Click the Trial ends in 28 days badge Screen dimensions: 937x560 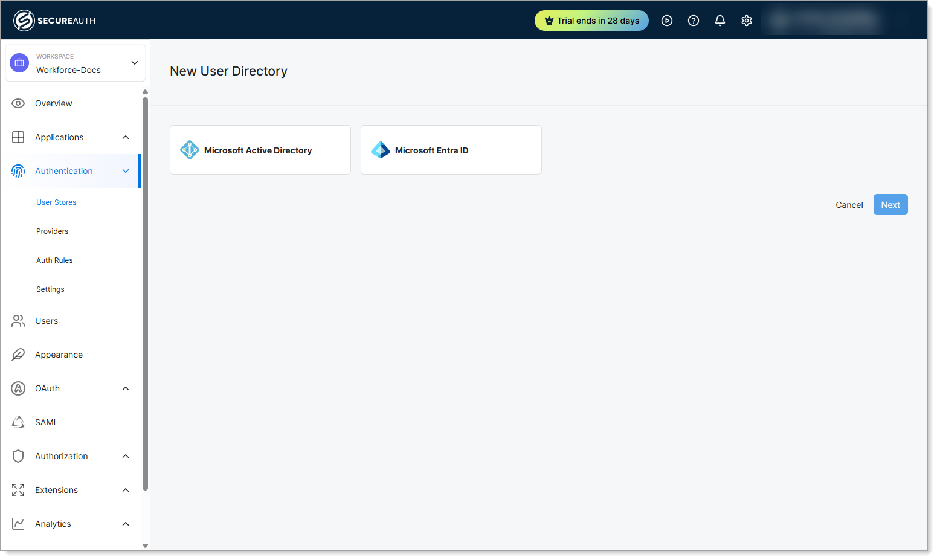(x=591, y=21)
